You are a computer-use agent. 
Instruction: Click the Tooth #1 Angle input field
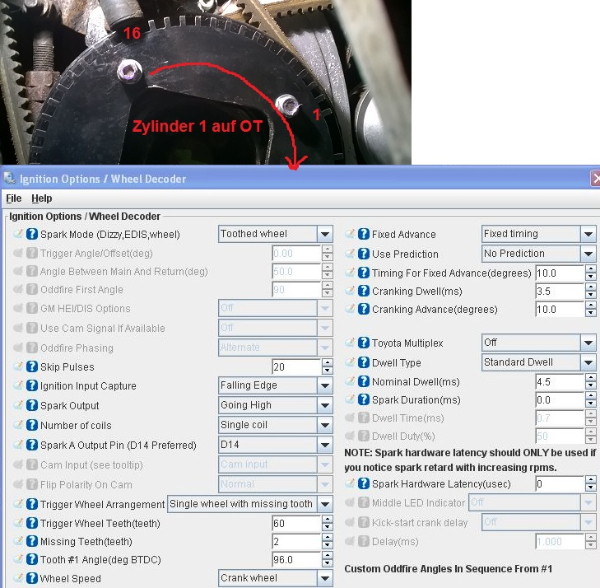click(294, 560)
